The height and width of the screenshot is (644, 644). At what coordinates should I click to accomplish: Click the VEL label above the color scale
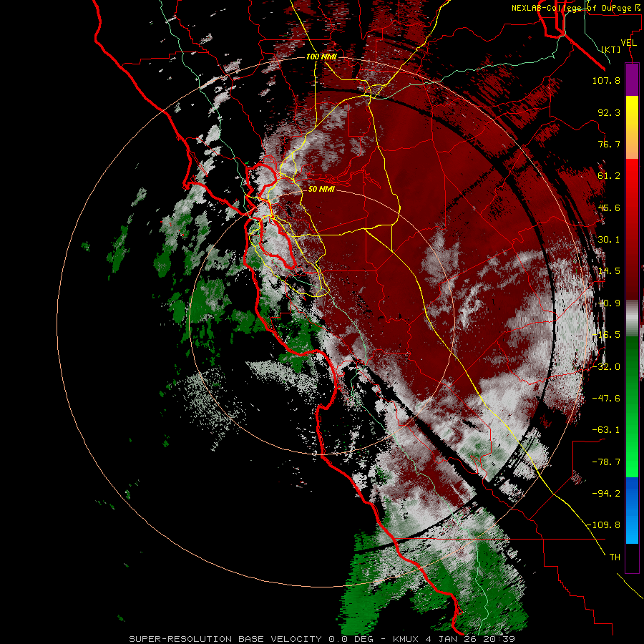628,43
